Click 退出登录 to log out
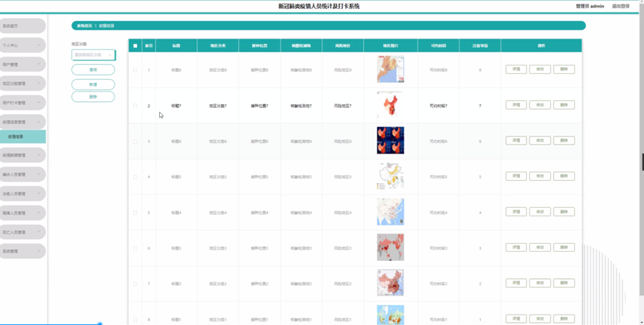Viewport: 644px width, 325px height. 621,6
